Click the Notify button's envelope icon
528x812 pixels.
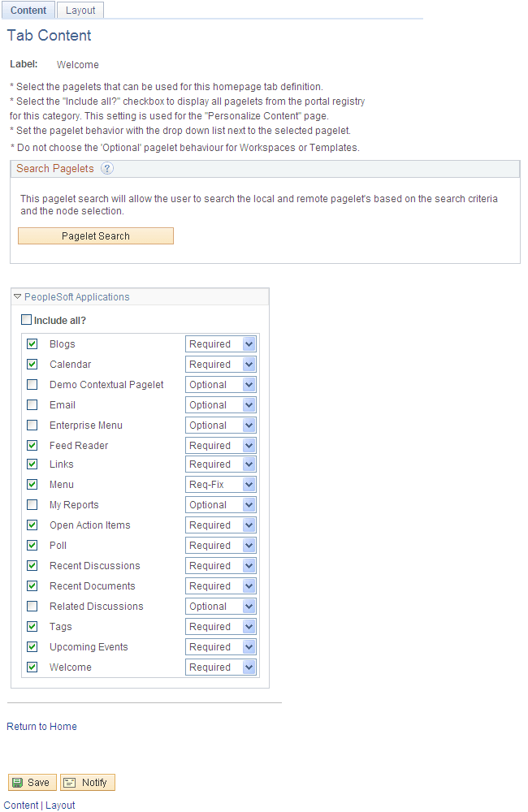(x=71, y=782)
